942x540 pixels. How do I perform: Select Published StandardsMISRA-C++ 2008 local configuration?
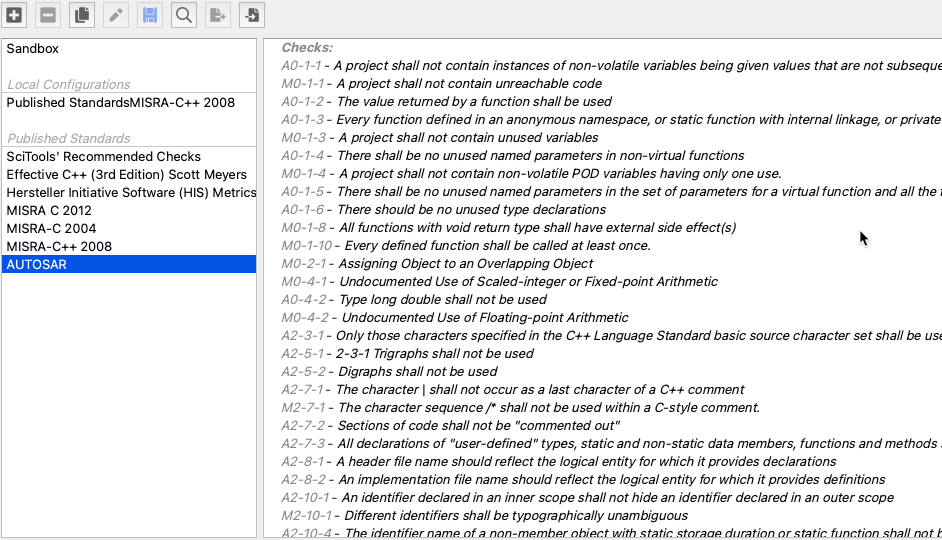click(x=129, y=103)
